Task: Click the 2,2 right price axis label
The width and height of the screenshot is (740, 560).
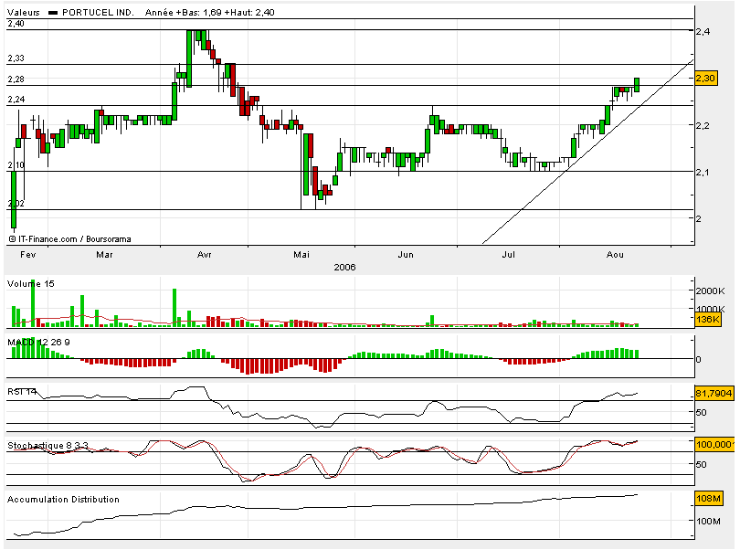Action: point(703,125)
